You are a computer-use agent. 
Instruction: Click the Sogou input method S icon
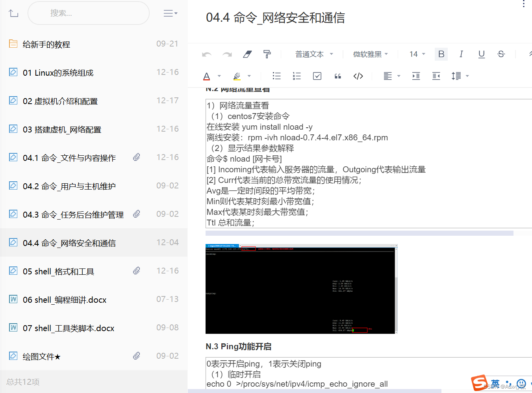tap(479, 382)
